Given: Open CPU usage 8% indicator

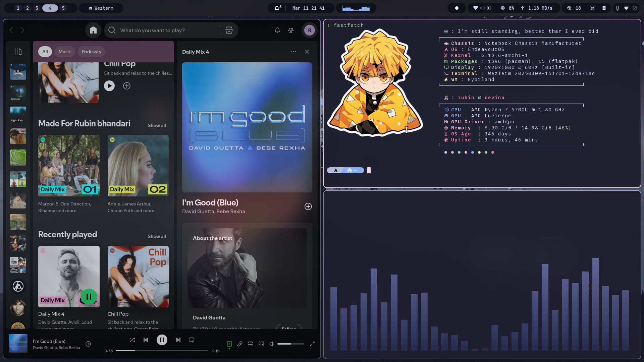Looking at the screenshot, I should click(507, 8).
